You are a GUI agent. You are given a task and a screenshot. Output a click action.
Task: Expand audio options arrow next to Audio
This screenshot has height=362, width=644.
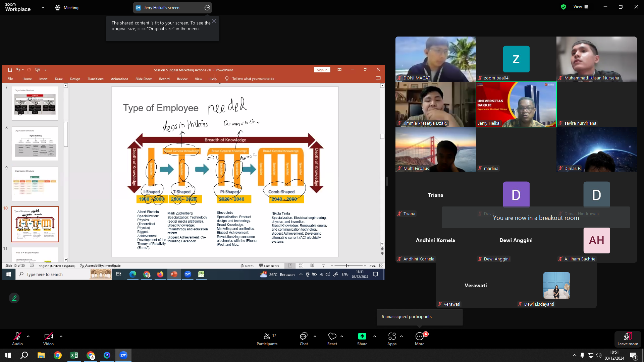tap(28, 336)
